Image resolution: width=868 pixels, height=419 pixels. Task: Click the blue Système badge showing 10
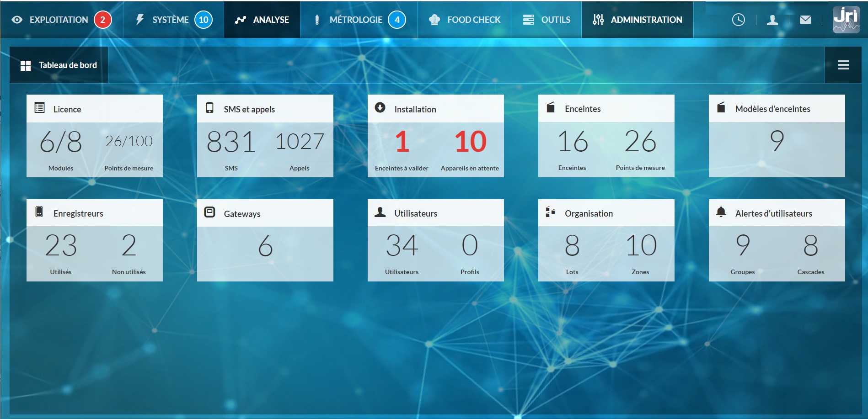tap(204, 20)
